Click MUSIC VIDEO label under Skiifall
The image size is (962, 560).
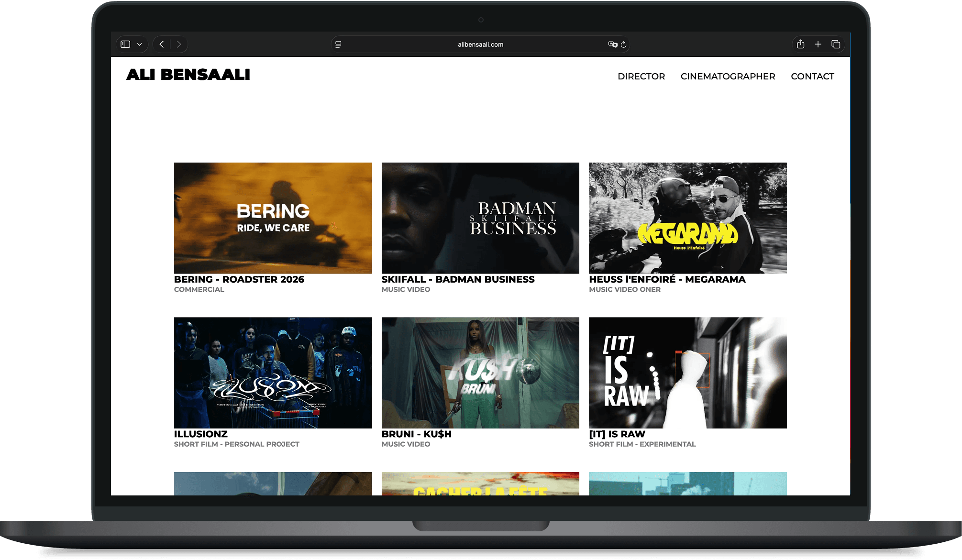406,289
